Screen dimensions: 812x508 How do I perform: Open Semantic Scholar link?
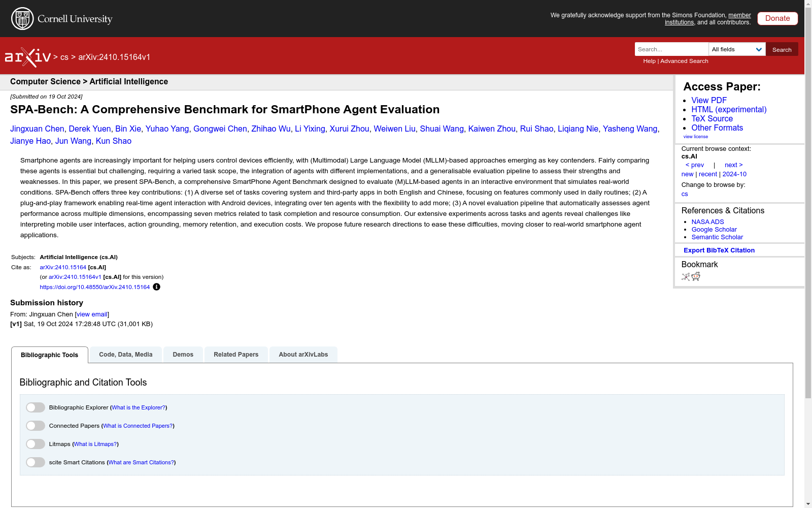(717, 237)
